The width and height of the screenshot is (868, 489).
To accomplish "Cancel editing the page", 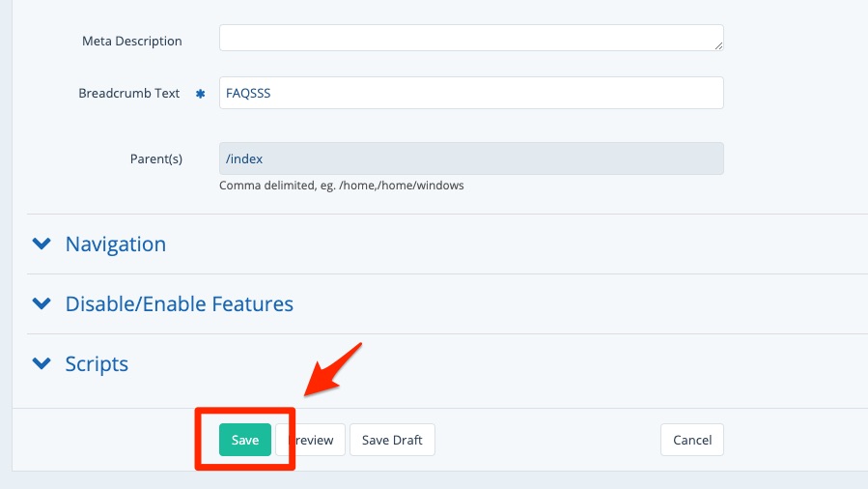I will point(691,440).
